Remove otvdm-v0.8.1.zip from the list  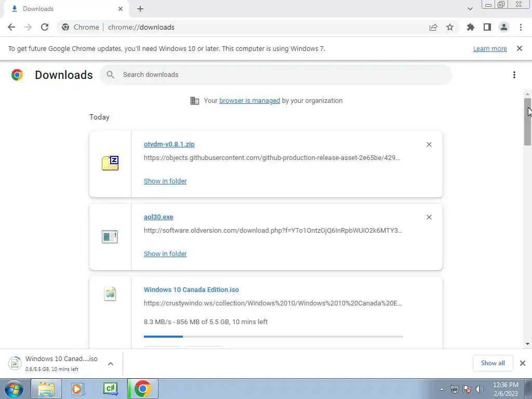coord(429,144)
